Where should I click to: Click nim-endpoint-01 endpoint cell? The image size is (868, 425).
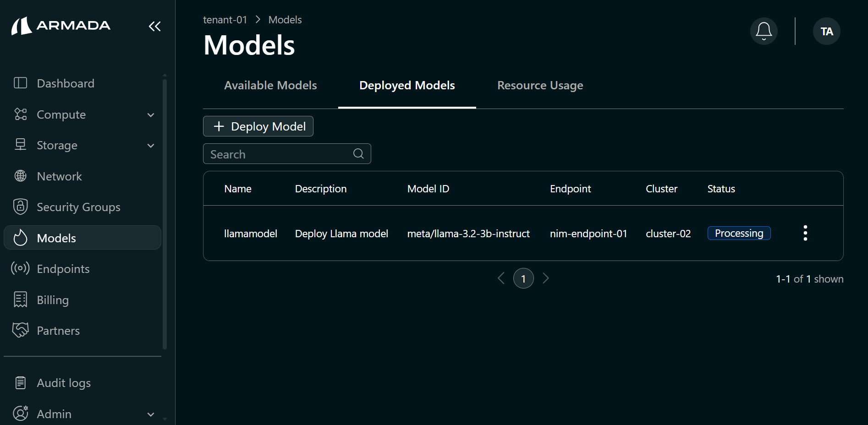pos(588,234)
